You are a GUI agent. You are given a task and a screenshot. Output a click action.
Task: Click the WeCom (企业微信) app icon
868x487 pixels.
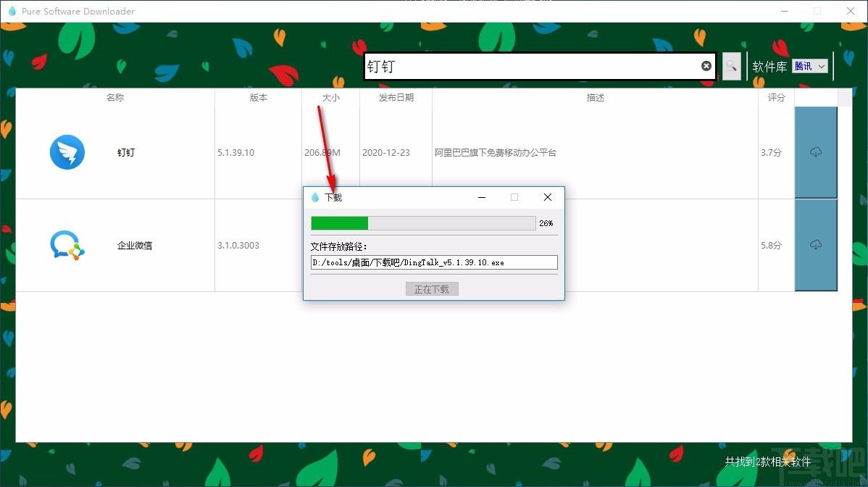click(x=67, y=245)
